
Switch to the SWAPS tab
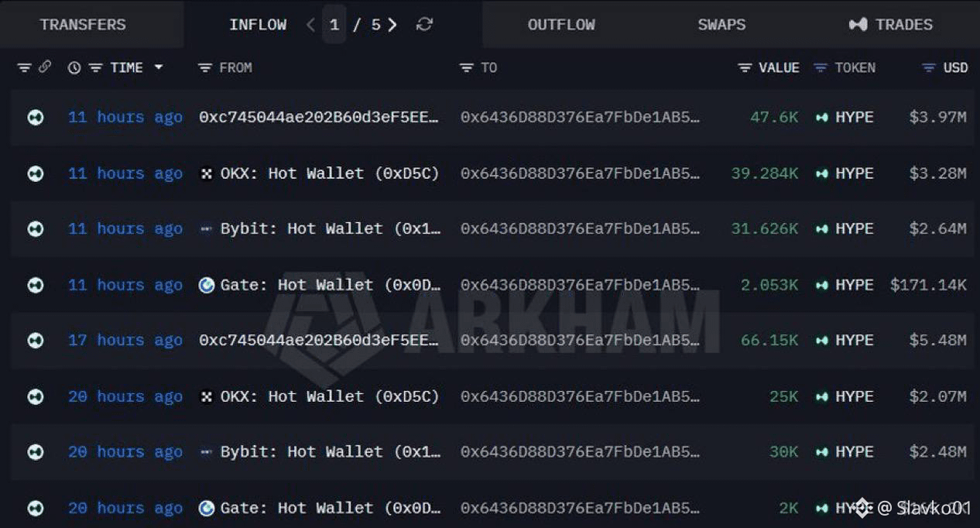tap(721, 25)
